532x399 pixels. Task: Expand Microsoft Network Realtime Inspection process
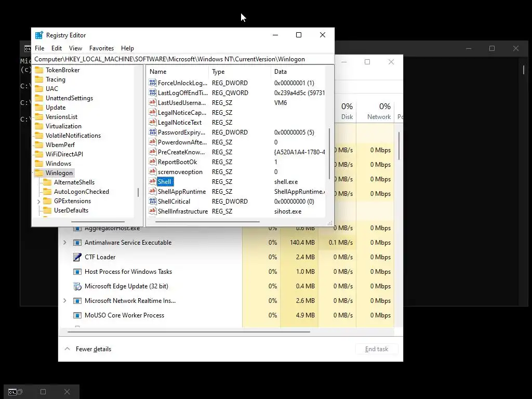65,301
